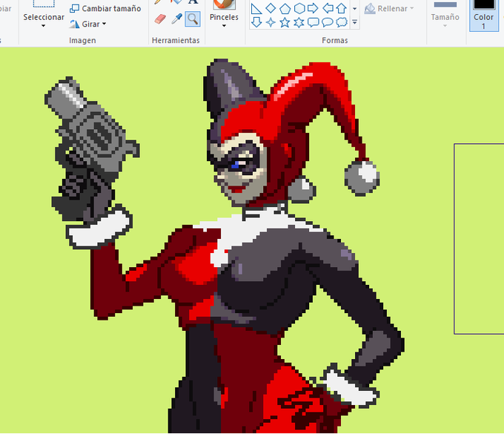Choose the oval callout shape
504x434 pixels.
[x=327, y=22]
